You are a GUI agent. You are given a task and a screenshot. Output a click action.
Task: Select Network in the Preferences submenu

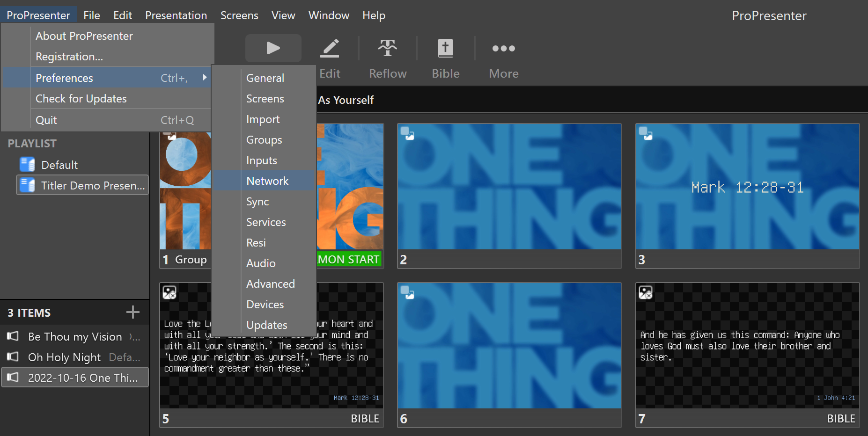pos(267,181)
